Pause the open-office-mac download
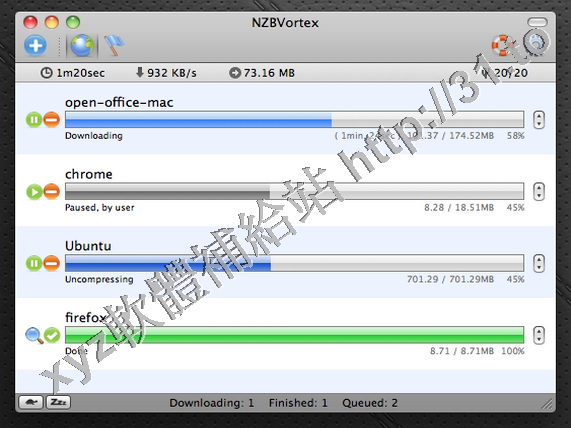This screenshot has width=571, height=428. pyautogui.click(x=34, y=119)
